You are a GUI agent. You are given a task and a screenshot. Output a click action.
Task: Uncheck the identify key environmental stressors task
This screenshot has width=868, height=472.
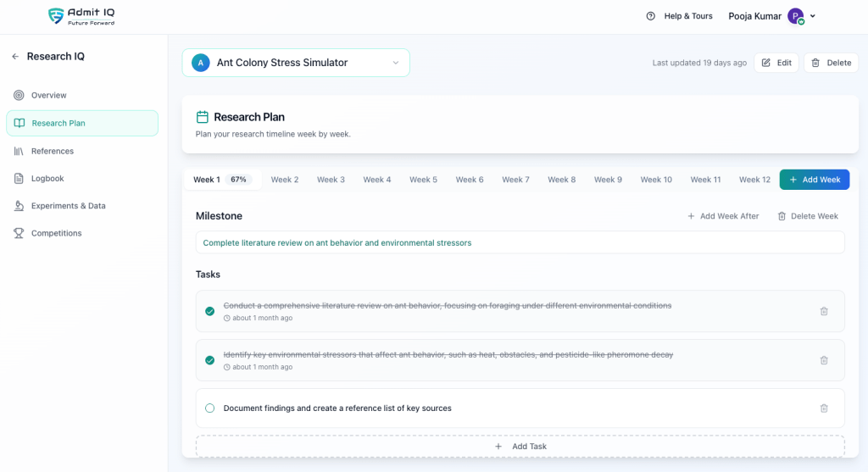tap(210, 360)
